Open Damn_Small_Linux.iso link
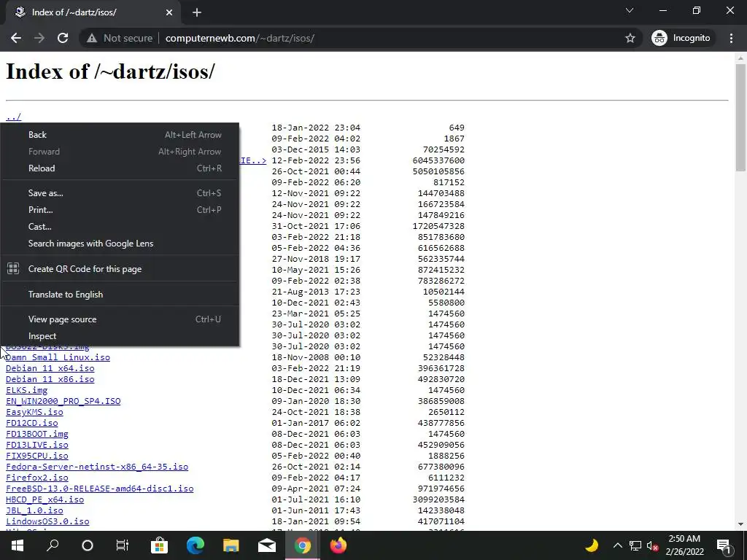Image resolution: width=747 pixels, height=560 pixels. tap(58, 357)
